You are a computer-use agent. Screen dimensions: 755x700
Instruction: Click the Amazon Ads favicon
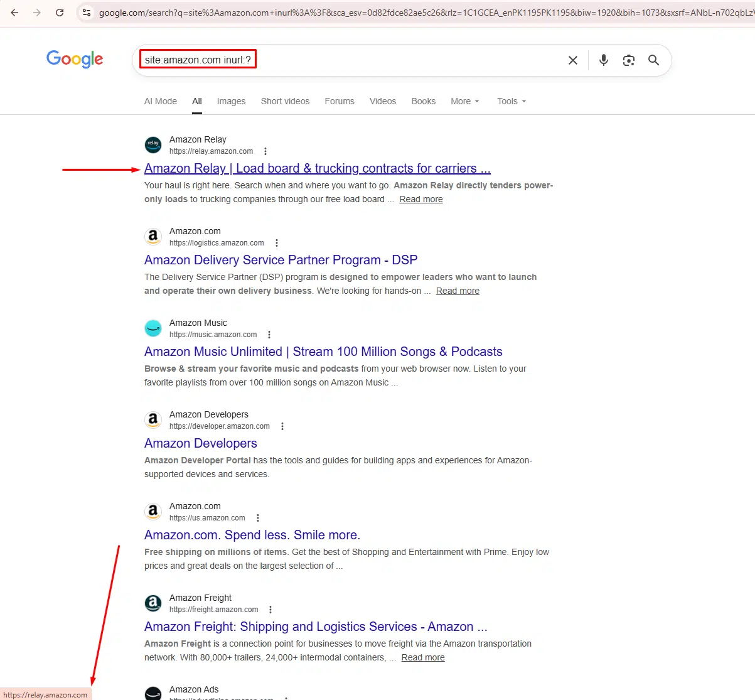point(153,693)
